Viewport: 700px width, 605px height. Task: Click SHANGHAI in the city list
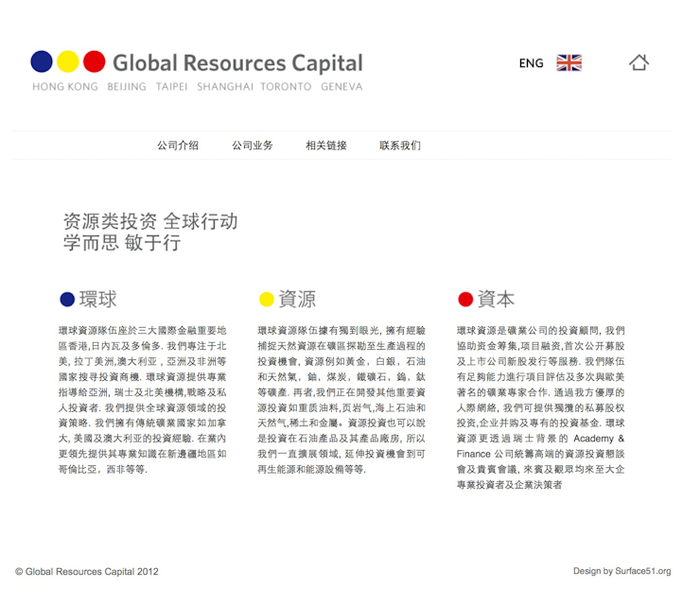225,87
